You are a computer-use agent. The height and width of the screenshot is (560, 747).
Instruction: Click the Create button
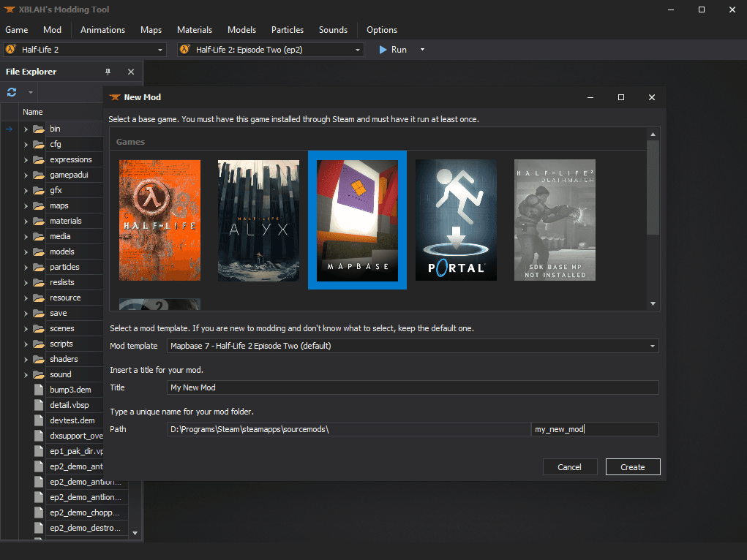633,467
